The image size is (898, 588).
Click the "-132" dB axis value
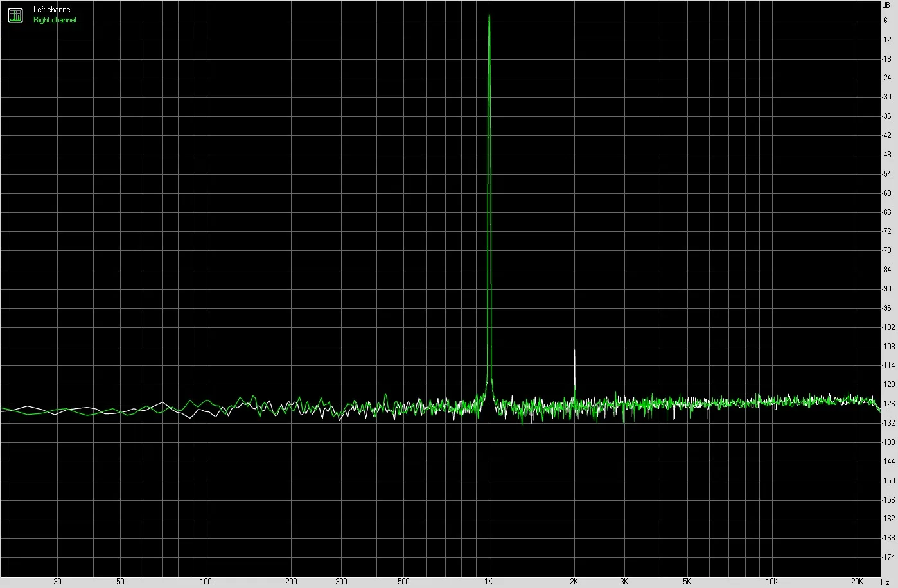point(888,423)
